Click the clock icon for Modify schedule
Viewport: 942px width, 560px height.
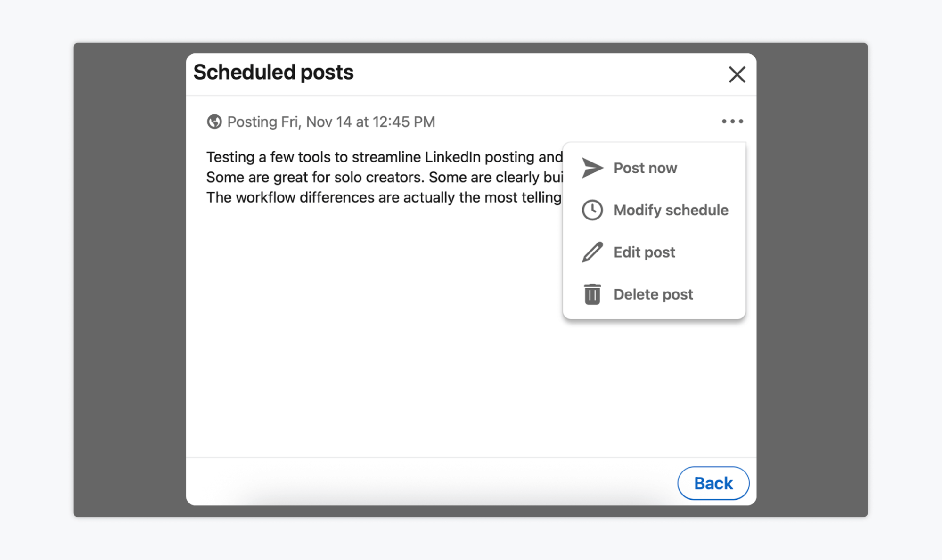point(592,210)
